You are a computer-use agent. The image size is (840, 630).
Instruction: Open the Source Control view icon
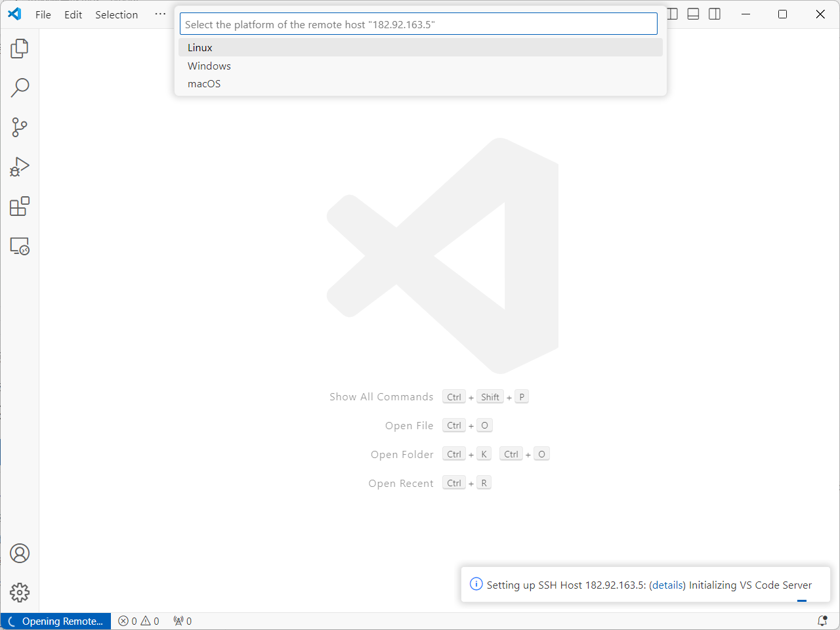tap(20, 127)
